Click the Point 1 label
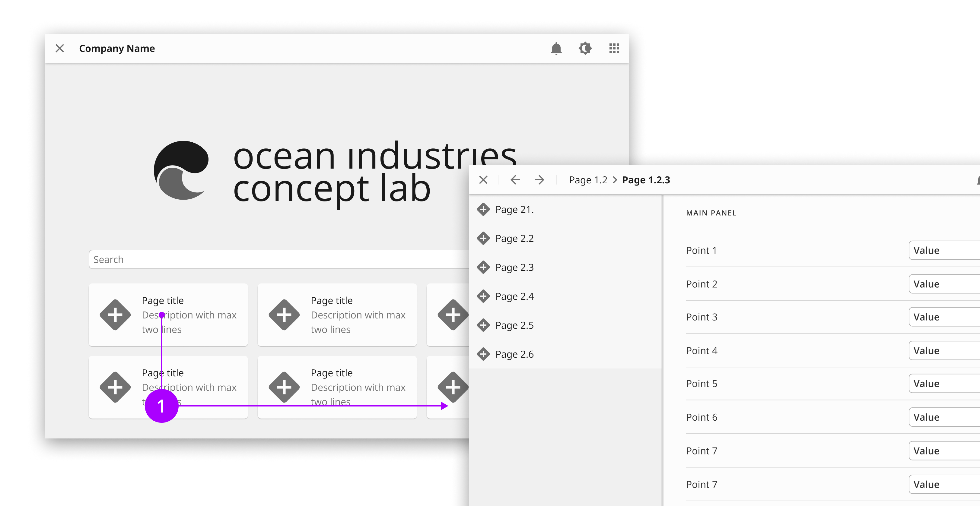This screenshot has width=980, height=506. tap(701, 250)
